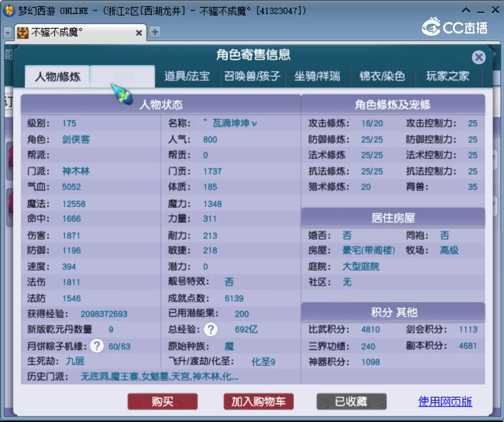Viewport: 504px width, 422px height.
Task: Click the tab list dropdown arrow
Action: pyautogui.click(x=8, y=32)
